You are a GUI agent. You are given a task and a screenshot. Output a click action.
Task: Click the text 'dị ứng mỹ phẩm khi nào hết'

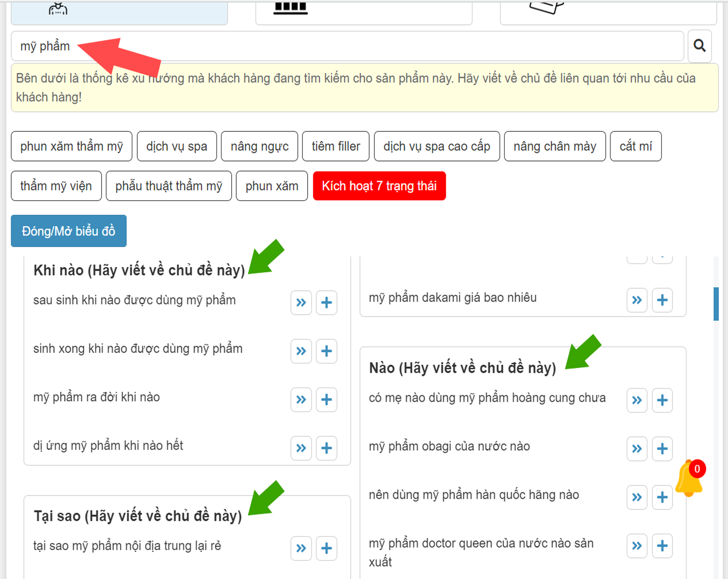(x=108, y=446)
